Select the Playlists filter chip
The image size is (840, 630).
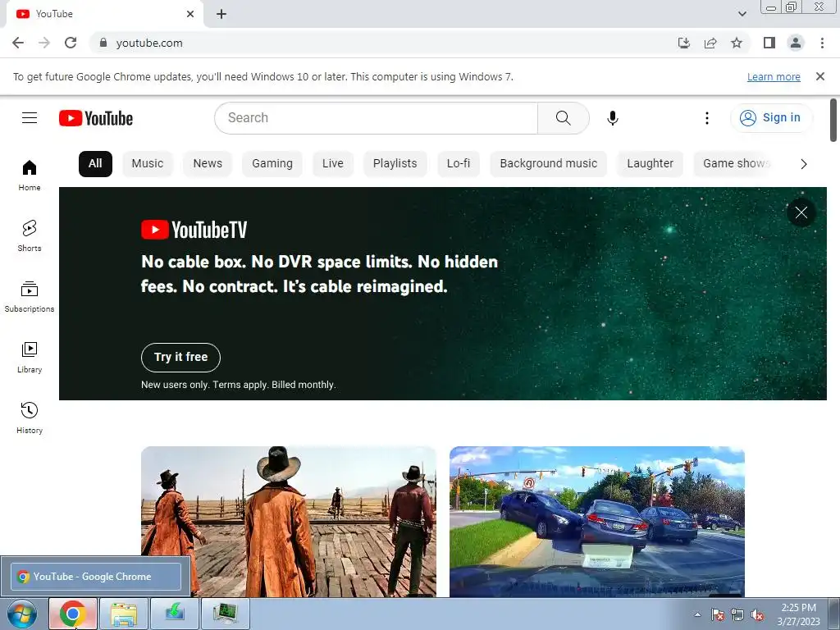(x=395, y=163)
